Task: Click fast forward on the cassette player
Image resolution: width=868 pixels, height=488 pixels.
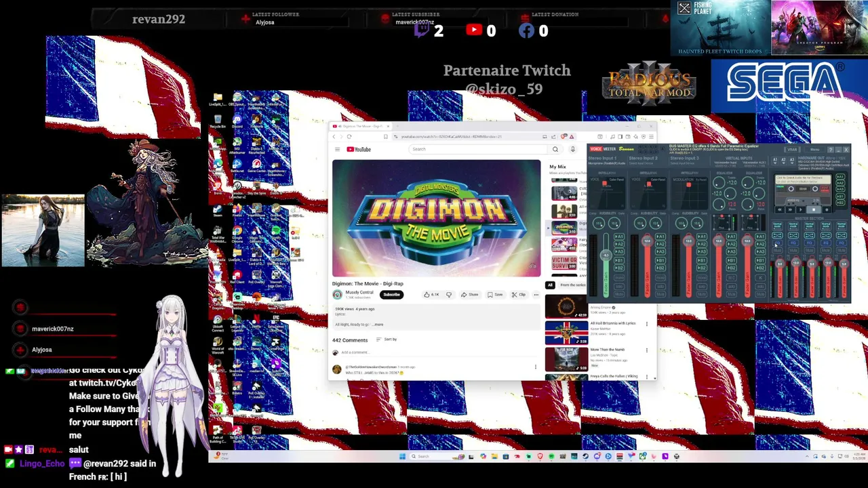Action: pos(790,209)
